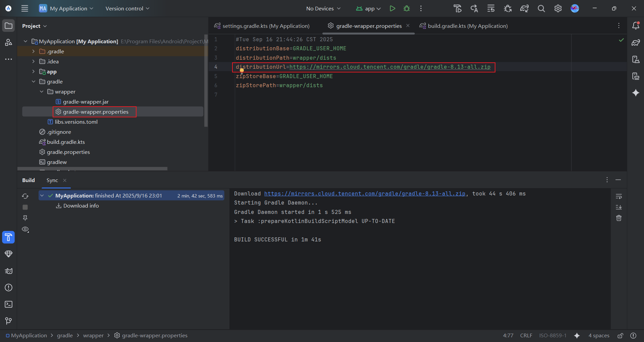Click the Tencent mirror link in build output
The width and height of the screenshot is (644, 342).
tap(365, 194)
